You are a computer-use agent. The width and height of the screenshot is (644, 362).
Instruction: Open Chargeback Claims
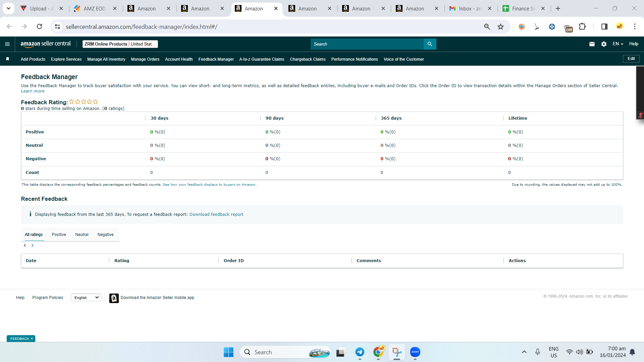[x=308, y=59]
